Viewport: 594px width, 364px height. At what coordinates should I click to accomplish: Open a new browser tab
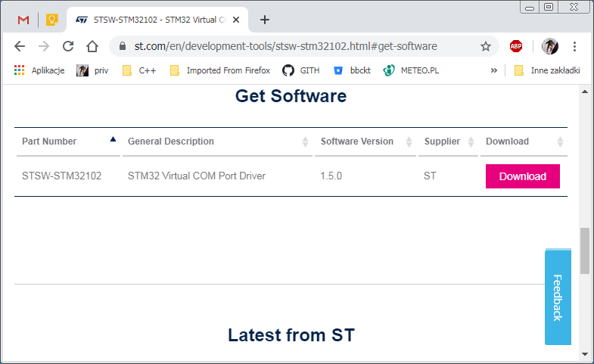pyautogui.click(x=264, y=20)
